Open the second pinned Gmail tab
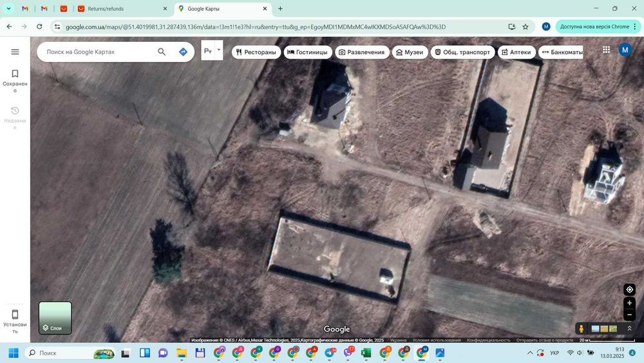644x363 pixels. pos(44,8)
